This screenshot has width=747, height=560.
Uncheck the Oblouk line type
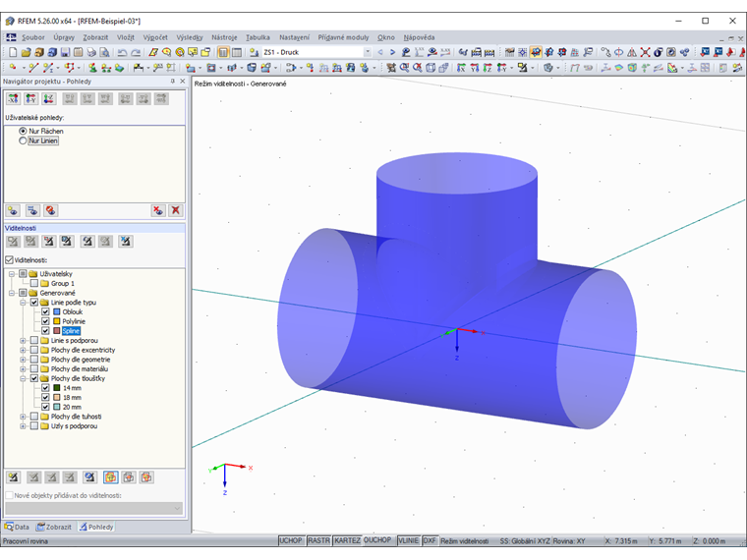point(45,311)
